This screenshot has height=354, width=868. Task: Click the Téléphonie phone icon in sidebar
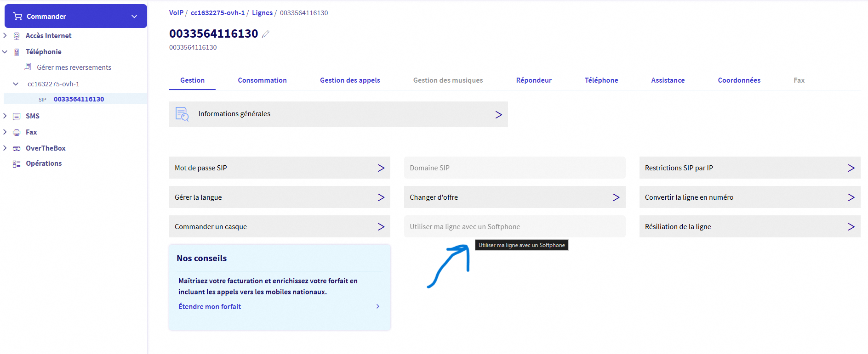coord(17,52)
